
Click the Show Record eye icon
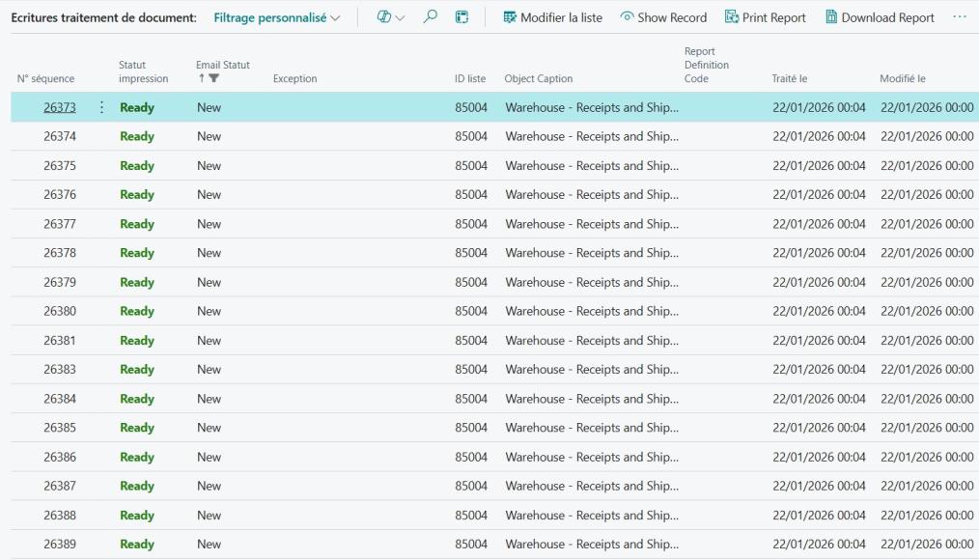pos(627,17)
